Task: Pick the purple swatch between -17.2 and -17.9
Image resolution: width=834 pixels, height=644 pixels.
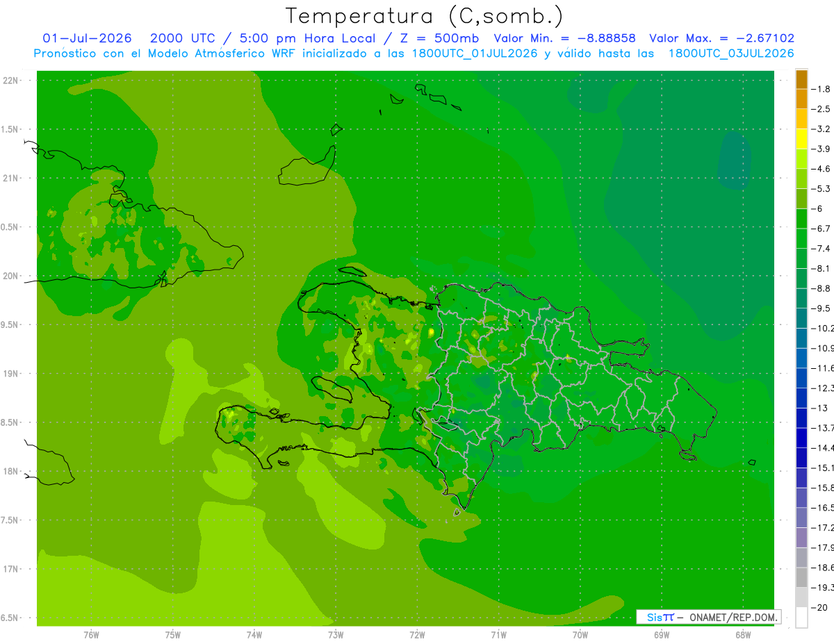Action: pyautogui.click(x=801, y=537)
